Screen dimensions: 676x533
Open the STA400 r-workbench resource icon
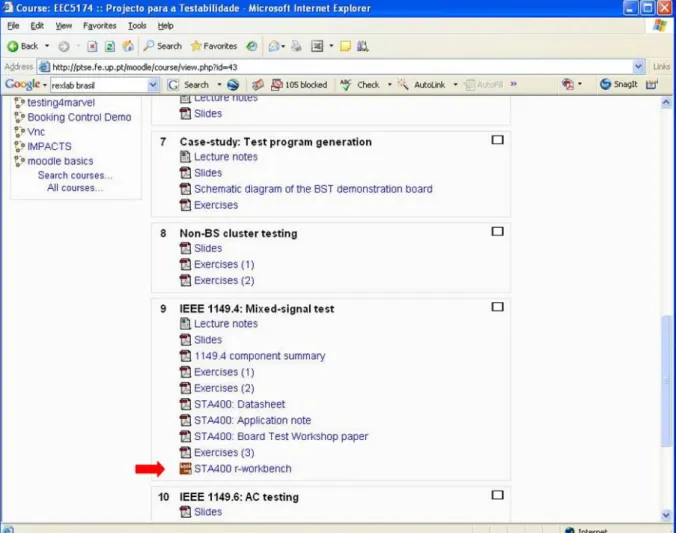(x=185, y=468)
